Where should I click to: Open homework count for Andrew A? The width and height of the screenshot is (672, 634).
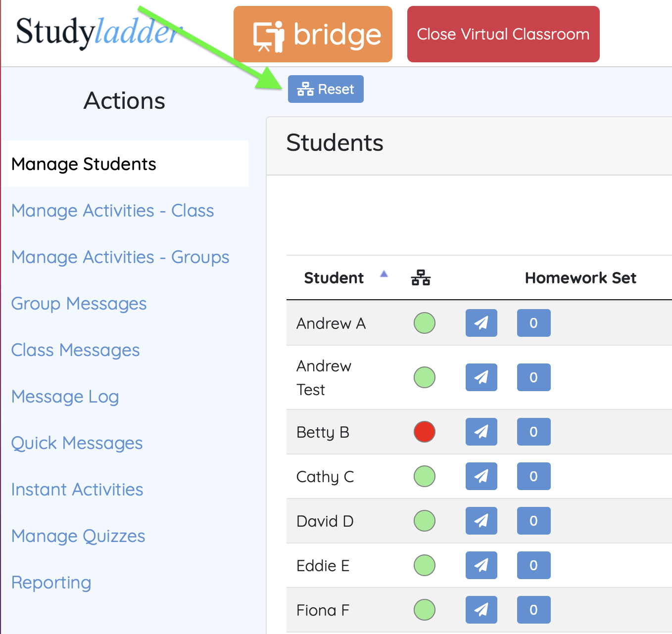533,323
